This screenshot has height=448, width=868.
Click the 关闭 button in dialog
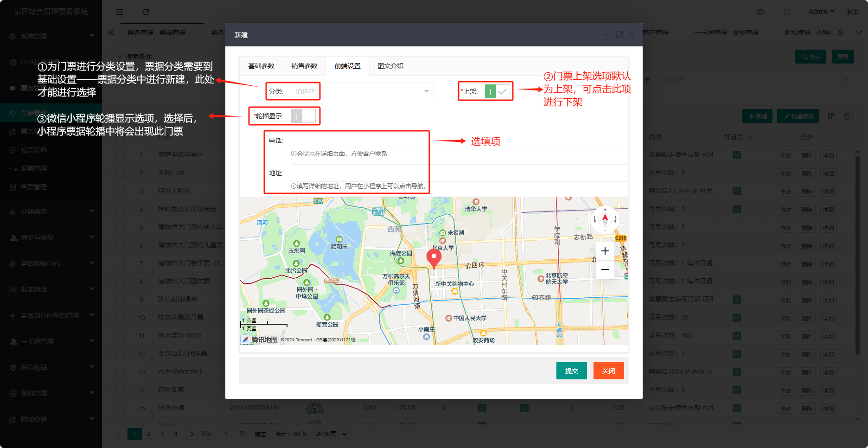609,371
